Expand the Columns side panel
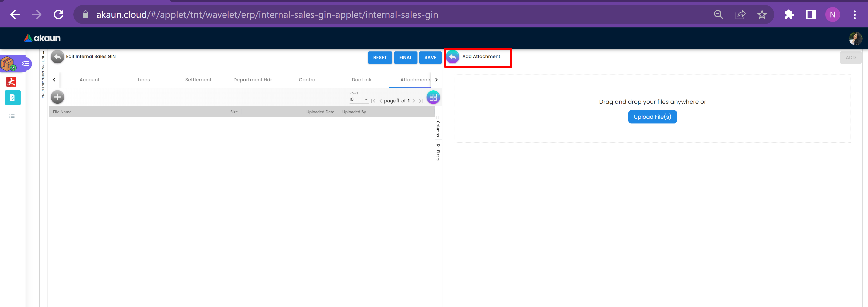Viewport: 868px width, 307px height. click(438, 126)
